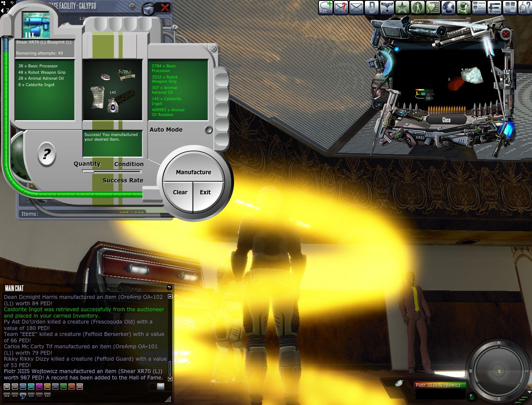Screen dimensions: 532x405
Task: Click the spaceship icon (F) in toolbar
Action: tap(387, 7)
